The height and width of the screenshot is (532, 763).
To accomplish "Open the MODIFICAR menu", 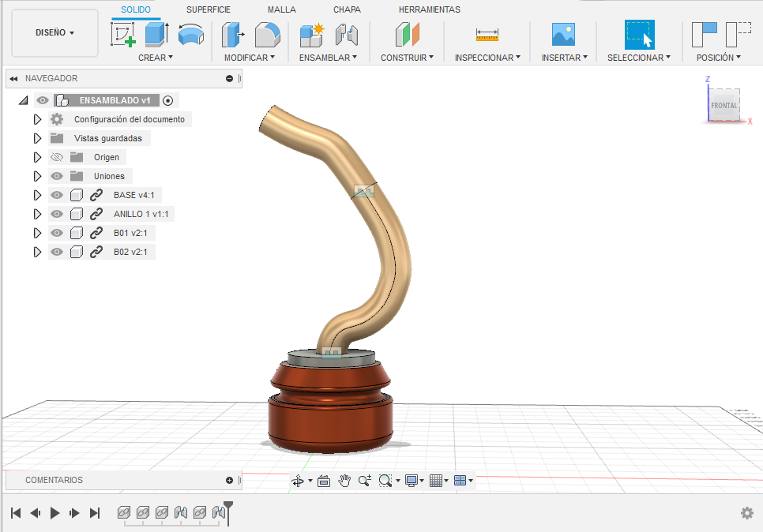I will [249, 58].
